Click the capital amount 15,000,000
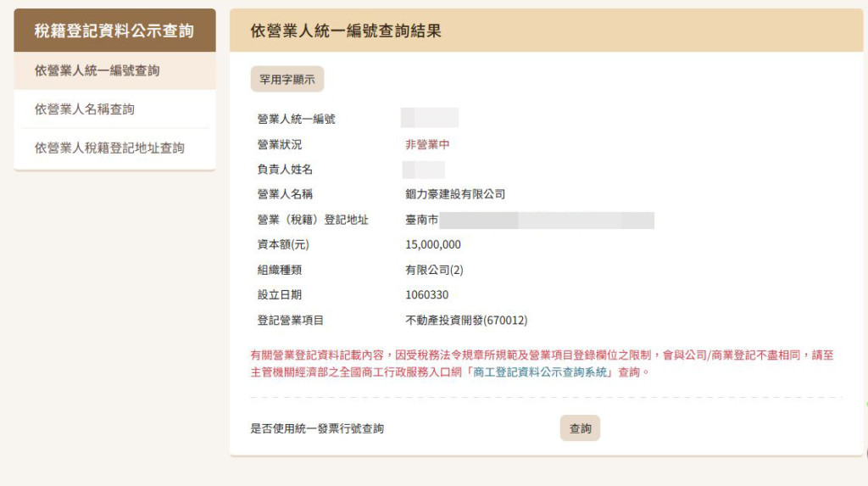868x486 pixels. 433,244
